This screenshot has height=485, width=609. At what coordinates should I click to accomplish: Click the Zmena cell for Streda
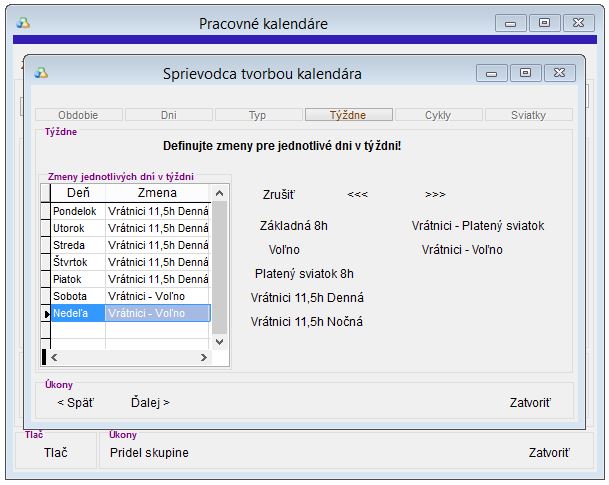(x=158, y=245)
